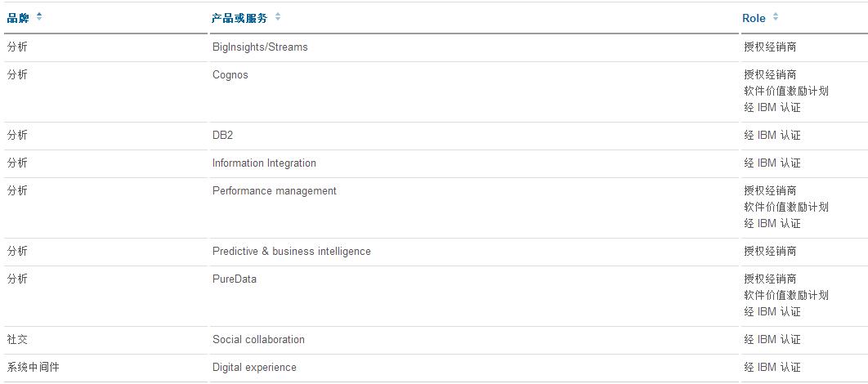Sort table by the 产品或服务 column label
868x384 pixels.
(239, 18)
